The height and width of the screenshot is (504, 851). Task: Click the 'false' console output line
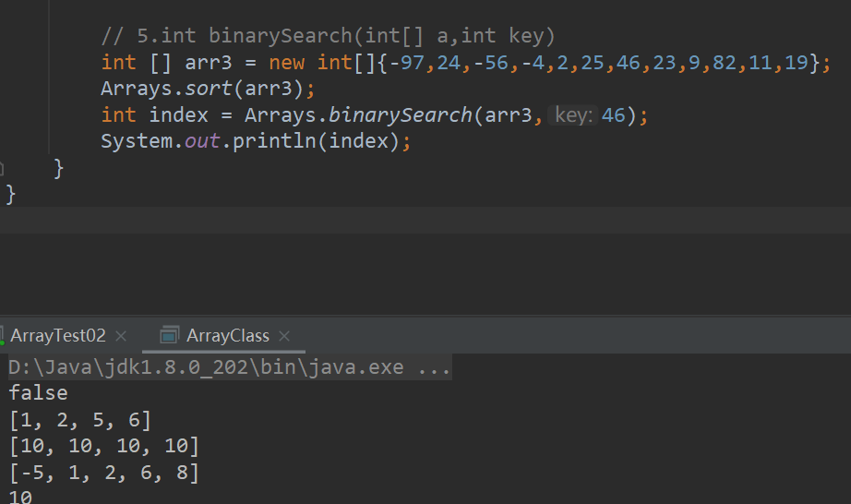point(38,394)
